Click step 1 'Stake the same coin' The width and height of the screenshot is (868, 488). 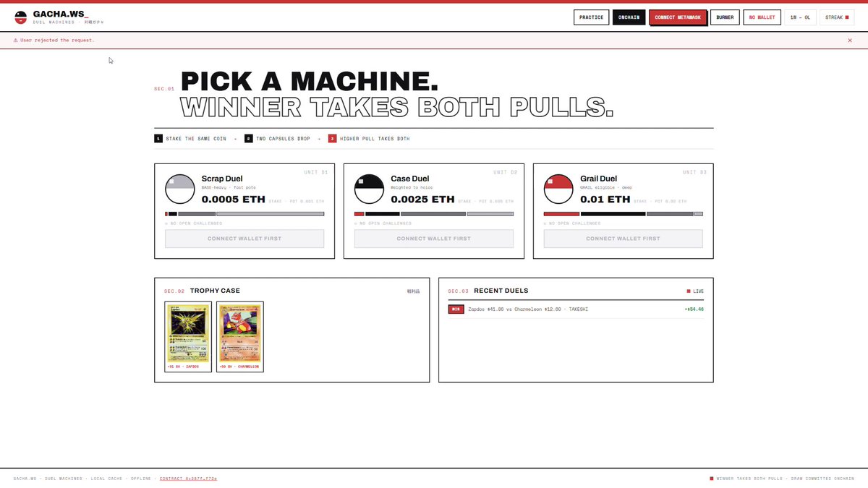tap(190, 139)
